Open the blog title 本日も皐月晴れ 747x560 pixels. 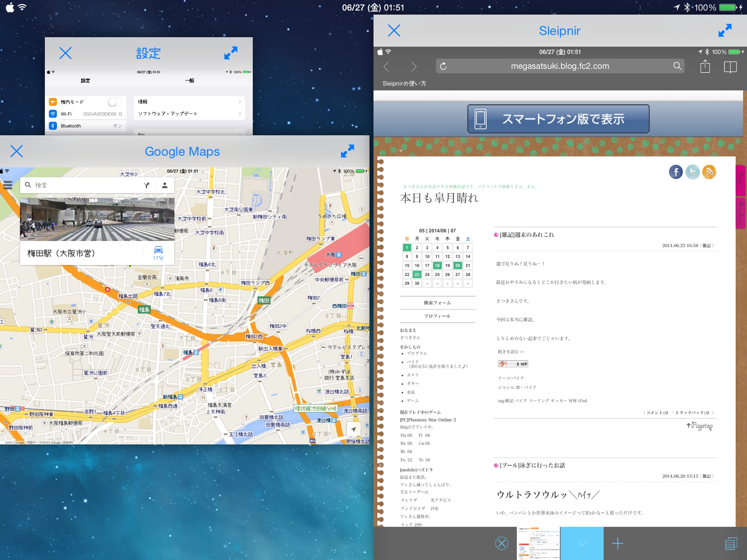(439, 198)
